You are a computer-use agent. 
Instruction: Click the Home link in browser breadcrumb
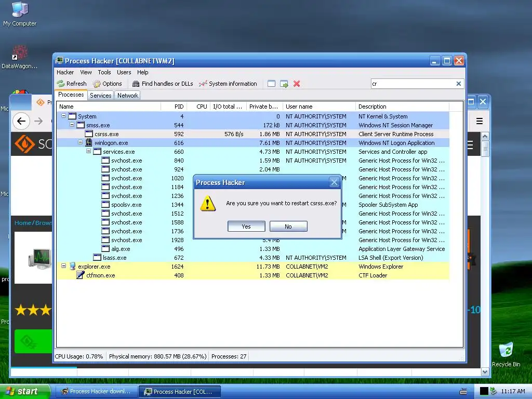22,223
